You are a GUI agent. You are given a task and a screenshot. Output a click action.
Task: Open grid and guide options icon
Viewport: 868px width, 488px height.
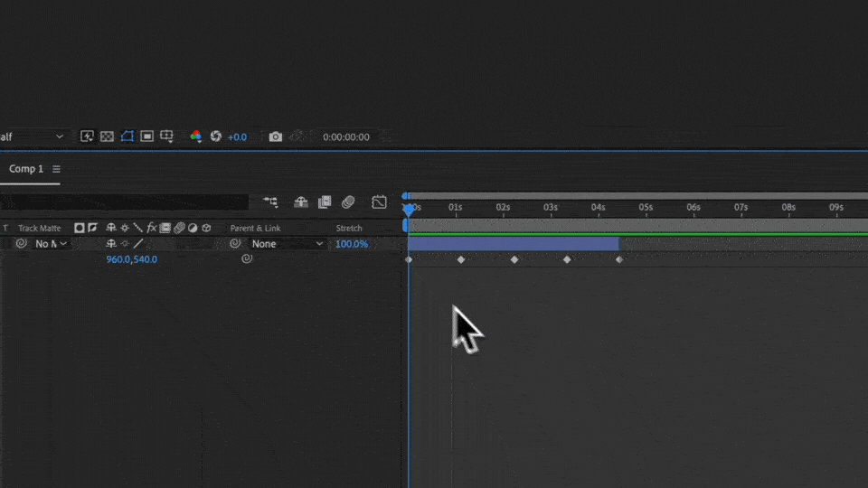(166, 136)
